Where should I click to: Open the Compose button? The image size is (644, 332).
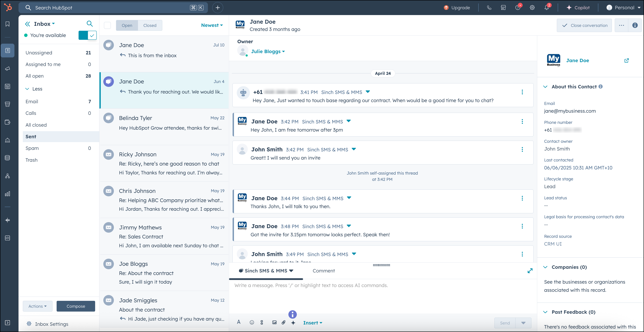76,306
